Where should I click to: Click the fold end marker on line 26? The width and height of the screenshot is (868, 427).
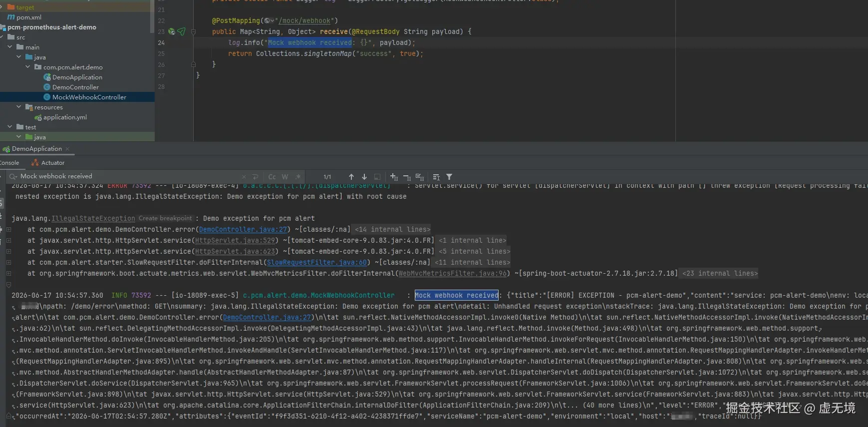pos(193,64)
